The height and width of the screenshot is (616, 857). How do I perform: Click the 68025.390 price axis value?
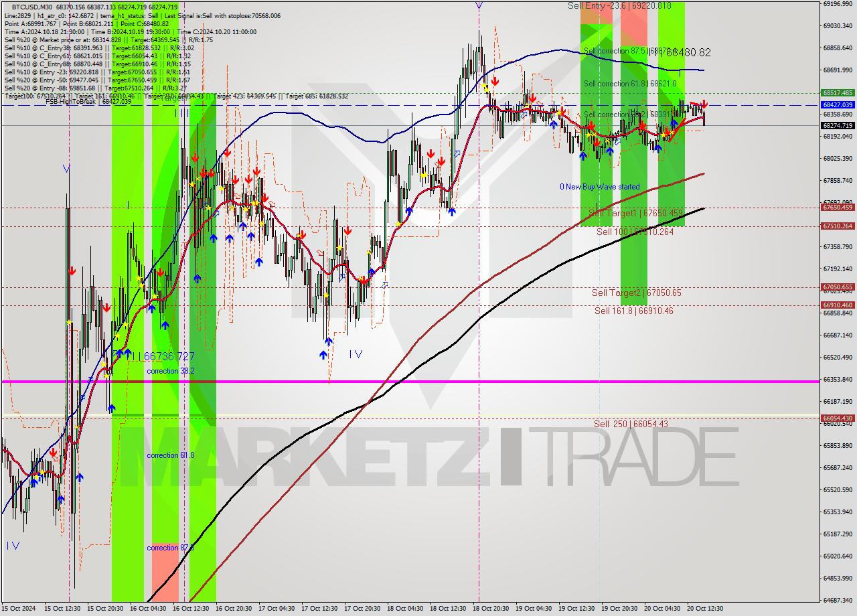(x=838, y=158)
